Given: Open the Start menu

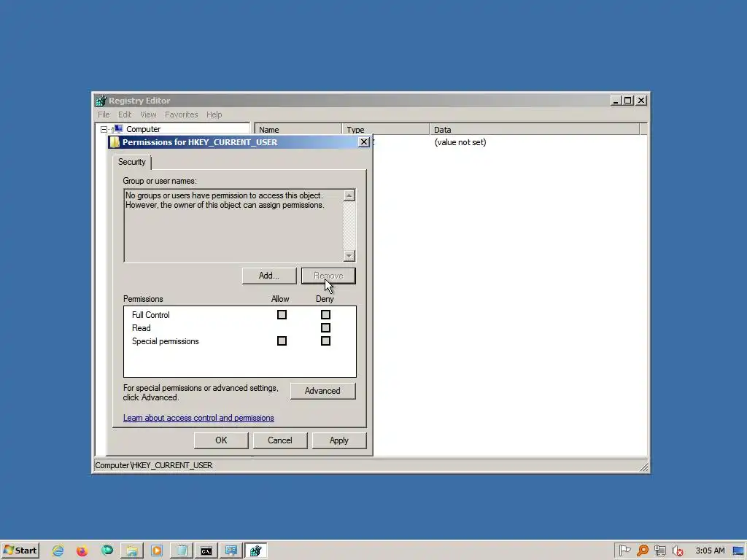Looking at the screenshot, I should tap(20, 551).
